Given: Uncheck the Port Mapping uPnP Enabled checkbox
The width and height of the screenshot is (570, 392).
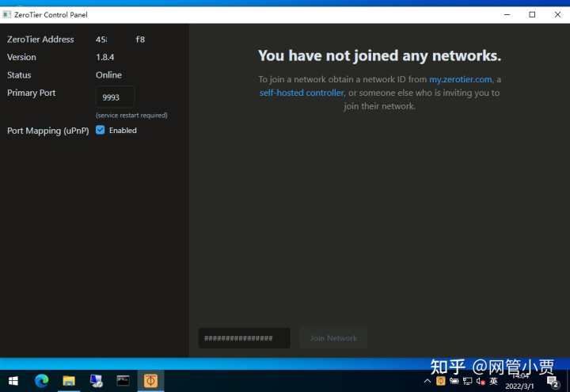Looking at the screenshot, I should pyautogui.click(x=101, y=130).
